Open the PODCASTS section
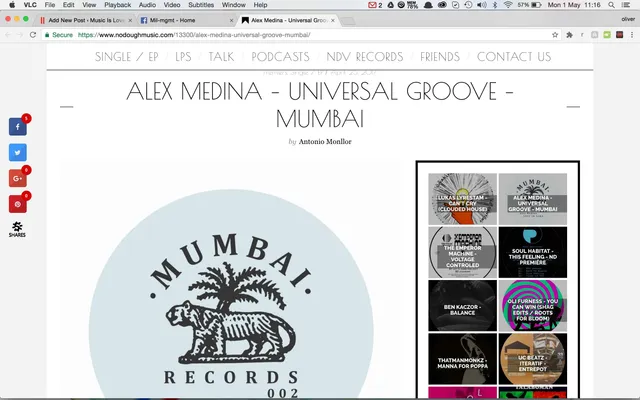This screenshot has width=640, height=400. click(x=280, y=57)
